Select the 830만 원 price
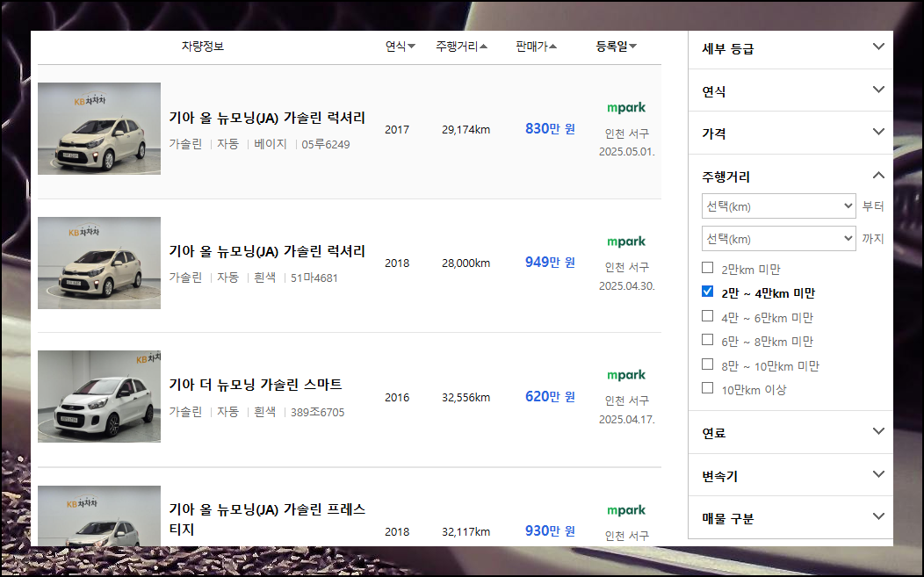 (x=550, y=128)
